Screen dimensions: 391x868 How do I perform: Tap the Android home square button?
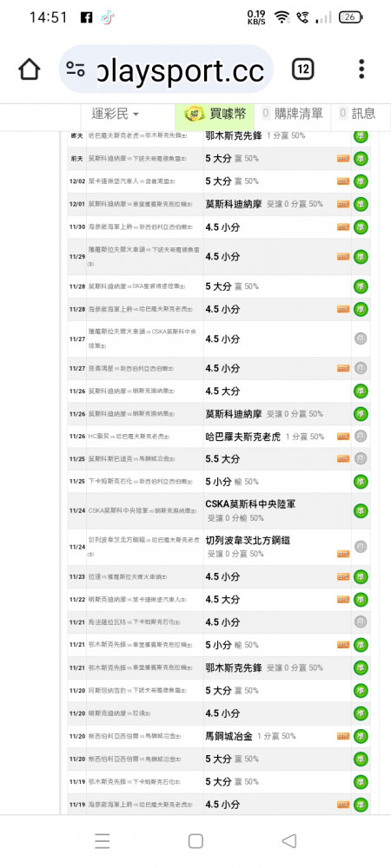(x=195, y=841)
